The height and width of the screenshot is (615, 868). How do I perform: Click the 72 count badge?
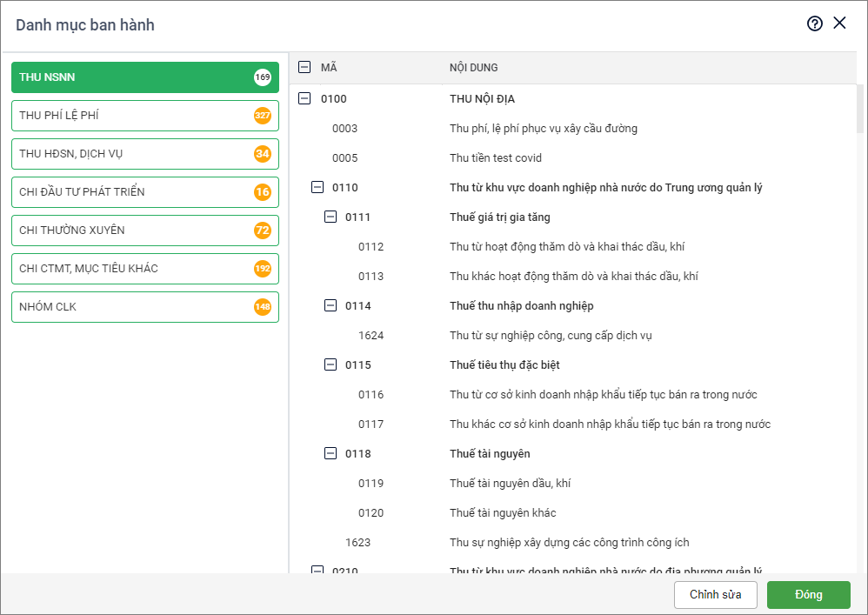pyautogui.click(x=263, y=231)
